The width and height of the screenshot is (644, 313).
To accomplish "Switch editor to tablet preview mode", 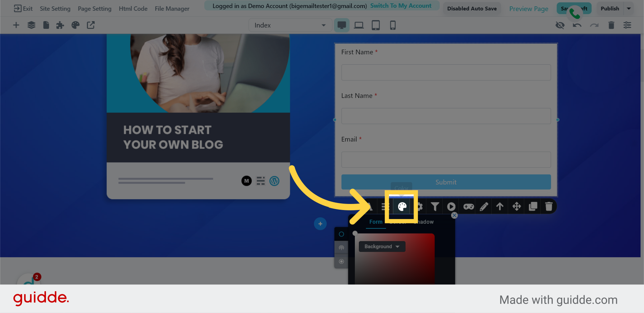I will point(376,25).
